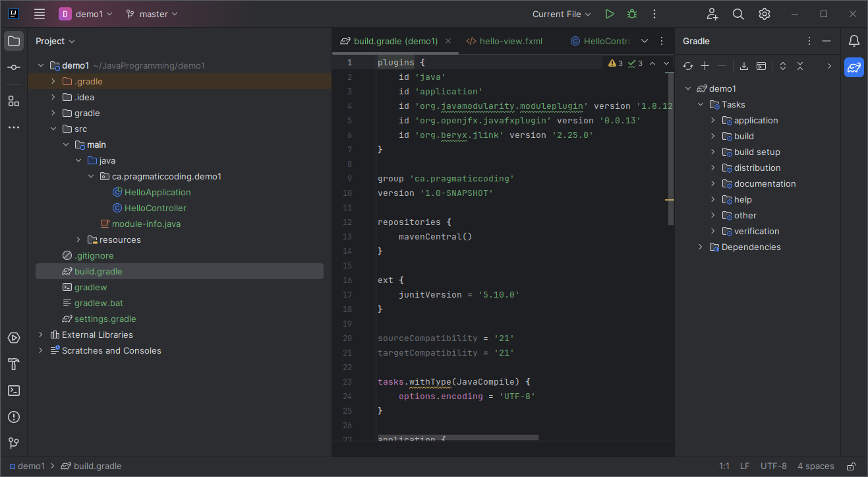868x477 pixels.
Task: Open the Build hammer tool window
Action: (x=14, y=364)
